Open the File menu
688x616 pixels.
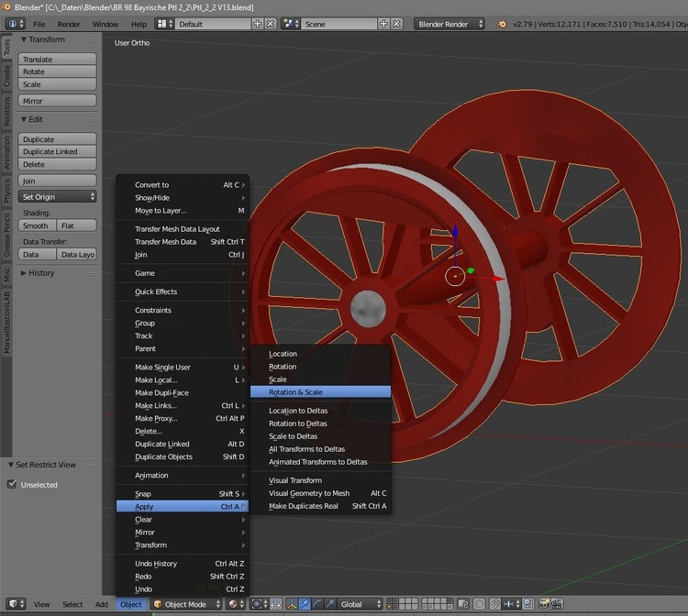39,24
